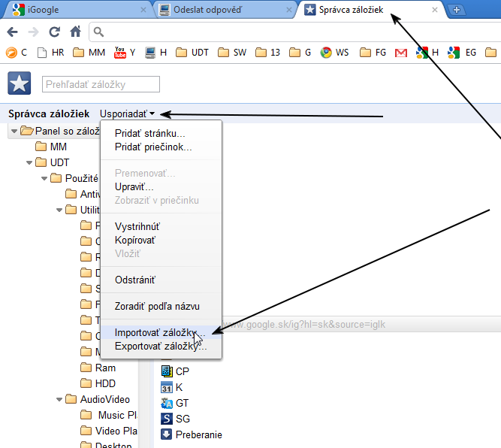Open the G bookmarks bar folder

pyautogui.click(x=300, y=53)
